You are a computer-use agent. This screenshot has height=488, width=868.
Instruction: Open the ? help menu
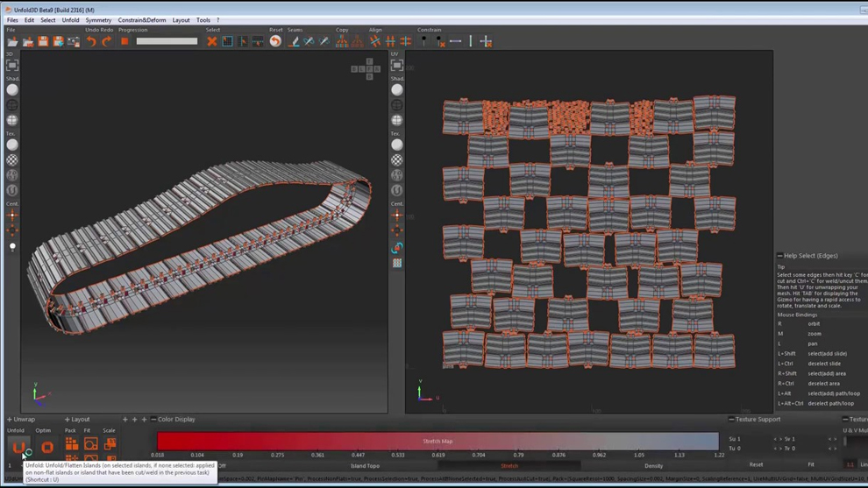218,20
